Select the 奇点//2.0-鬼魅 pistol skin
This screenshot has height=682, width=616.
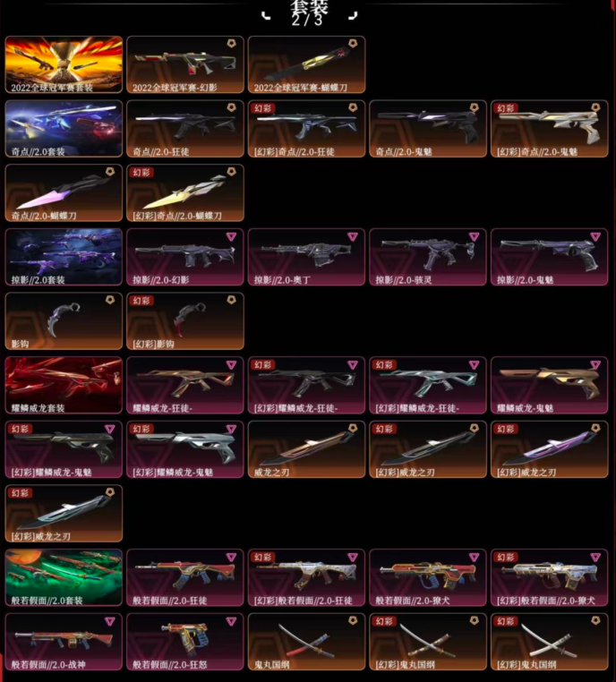428,129
